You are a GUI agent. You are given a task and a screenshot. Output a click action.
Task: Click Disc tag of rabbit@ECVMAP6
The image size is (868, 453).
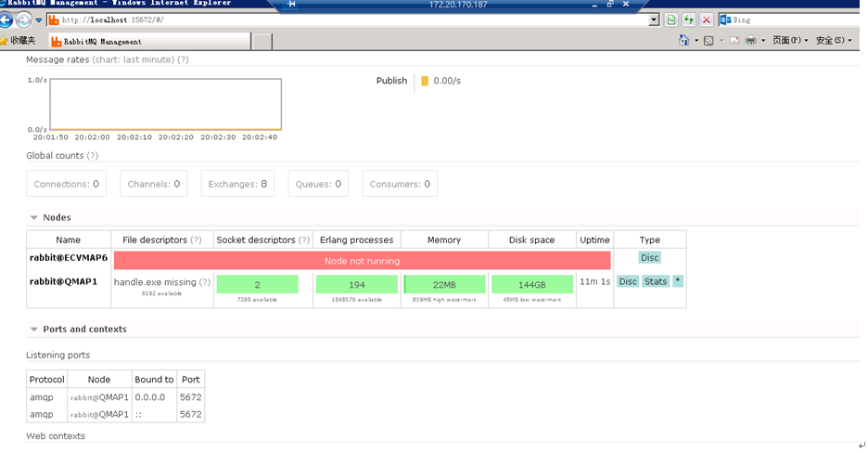[649, 257]
